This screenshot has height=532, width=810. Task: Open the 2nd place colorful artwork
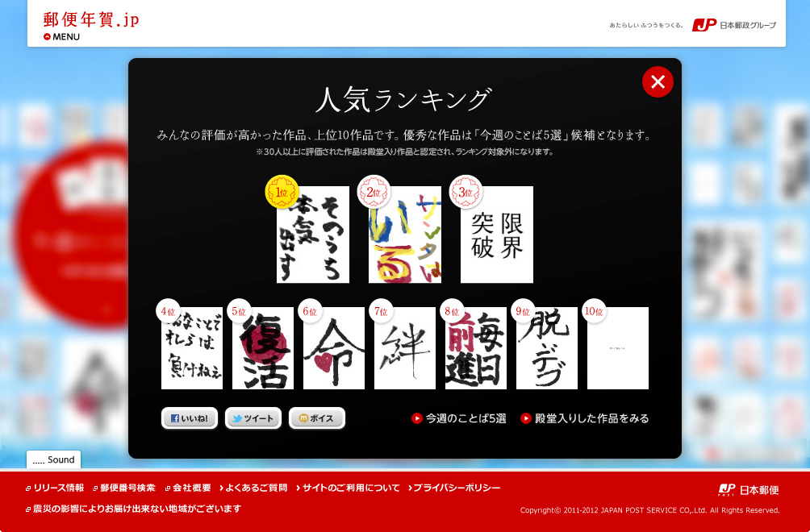click(x=405, y=235)
